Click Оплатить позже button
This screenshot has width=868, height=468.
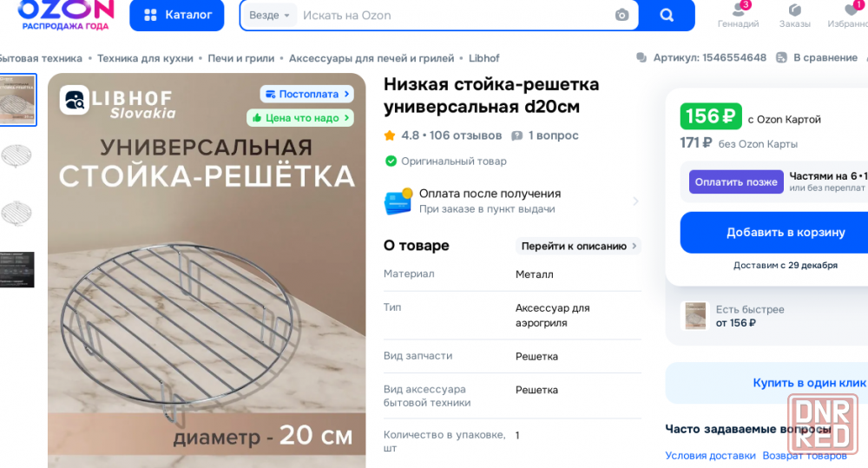(736, 181)
